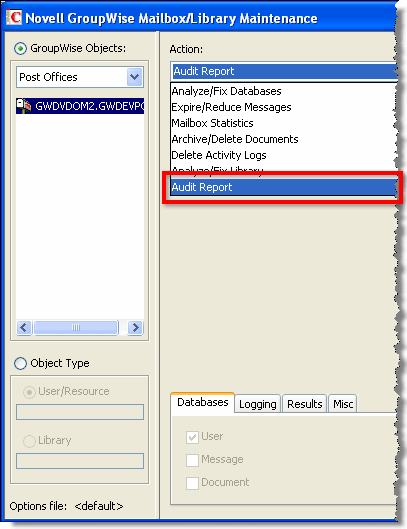This screenshot has width=407, height=529.
Task: Click the post office icon beside GWDVDOM2
Action: (x=24, y=106)
